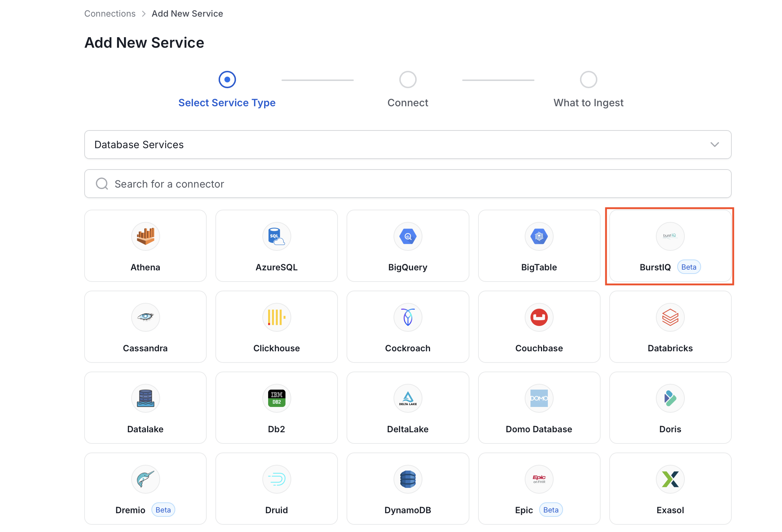Pick the BigQuery connector icon
782x532 pixels.
pos(408,236)
